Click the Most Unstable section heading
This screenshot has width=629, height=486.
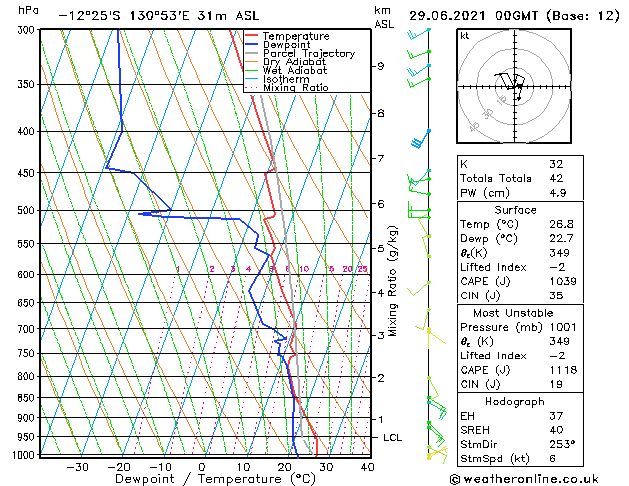coord(513,313)
